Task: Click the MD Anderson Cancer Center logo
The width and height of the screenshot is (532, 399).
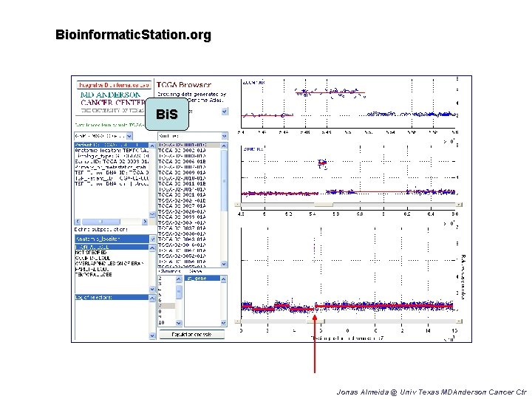Action: click(111, 102)
